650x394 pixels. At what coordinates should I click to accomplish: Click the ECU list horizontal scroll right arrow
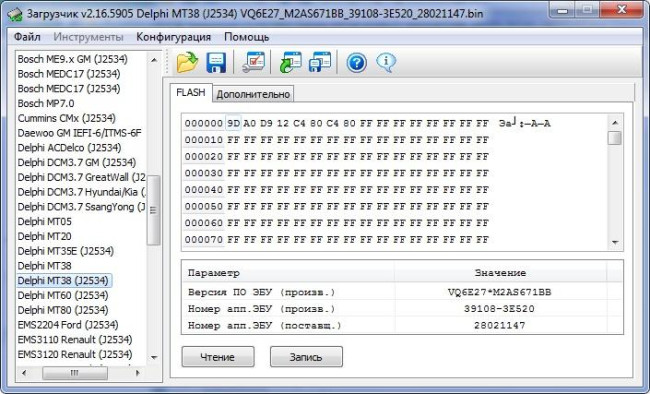pyautogui.click(x=138, y=373)
